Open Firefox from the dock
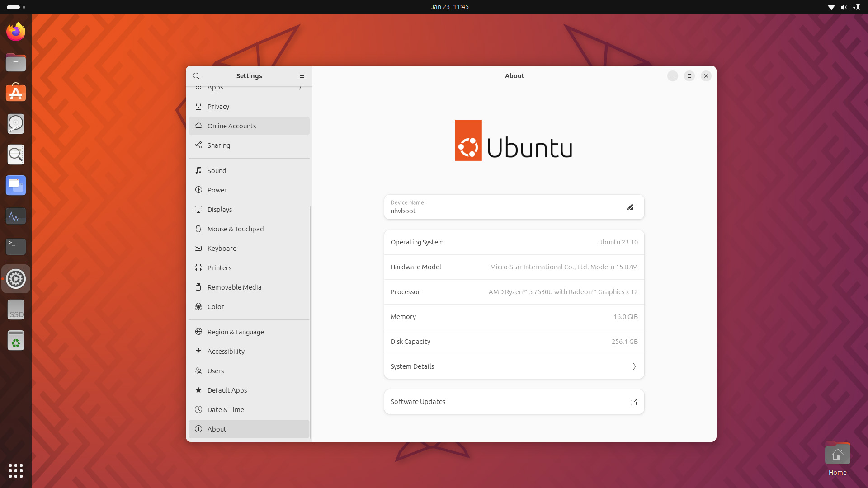Screen dimensions: 868x488 pyautogui.click(x=16, y=32)
